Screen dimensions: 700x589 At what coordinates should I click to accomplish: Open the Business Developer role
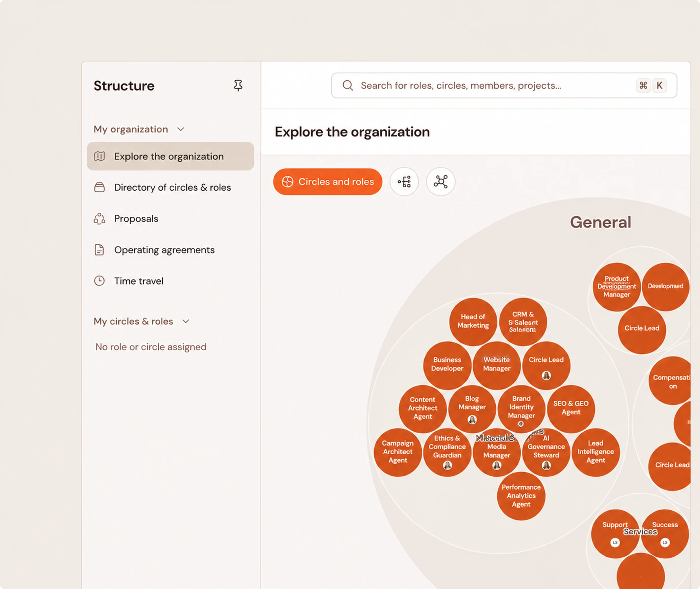pyautogui.click(x=447, y=365)
